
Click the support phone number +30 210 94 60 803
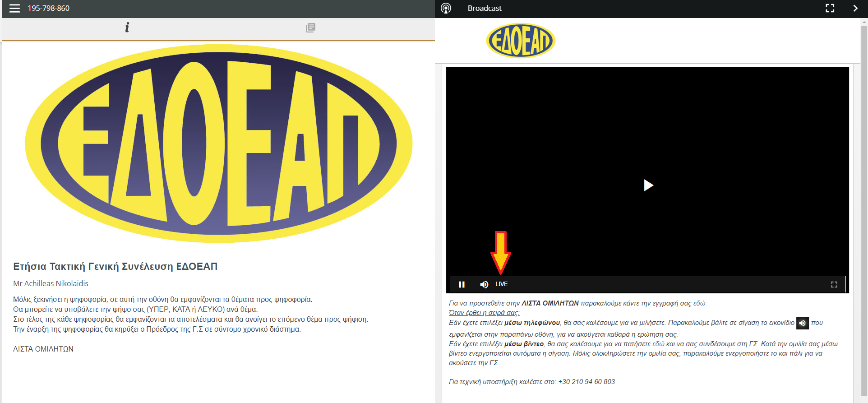586,382
